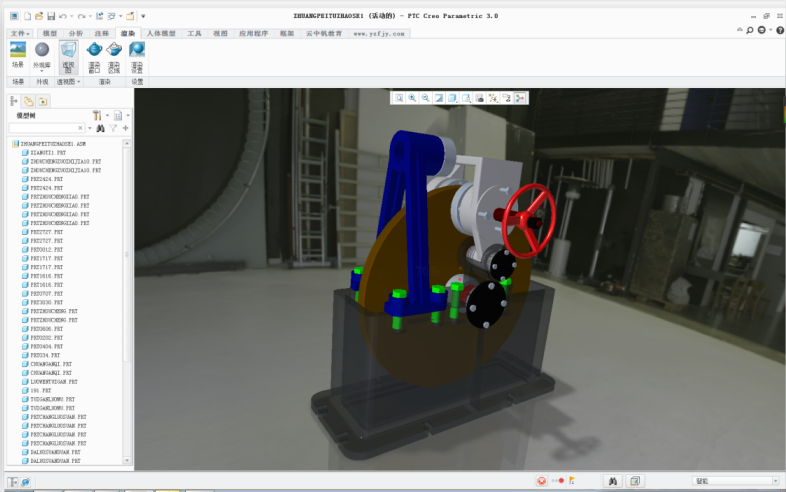Click the status bar binoculars find icon
The width and height of the screenshot is (786, 492).
[613, 481]
